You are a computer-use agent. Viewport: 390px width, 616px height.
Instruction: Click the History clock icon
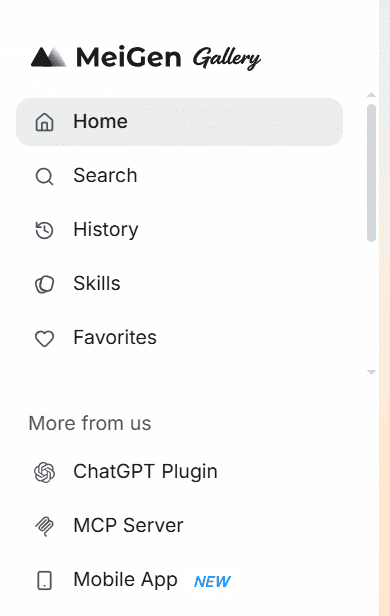(x=44, y=230)
